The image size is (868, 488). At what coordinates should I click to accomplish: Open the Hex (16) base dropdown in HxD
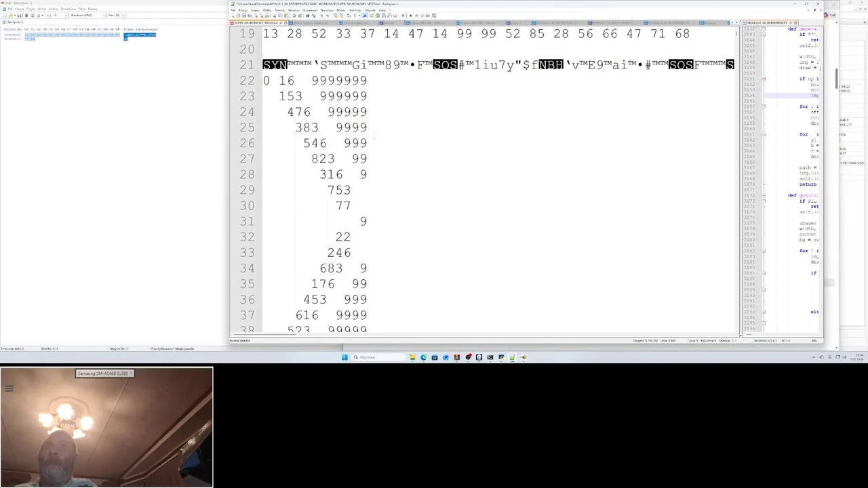123,16
